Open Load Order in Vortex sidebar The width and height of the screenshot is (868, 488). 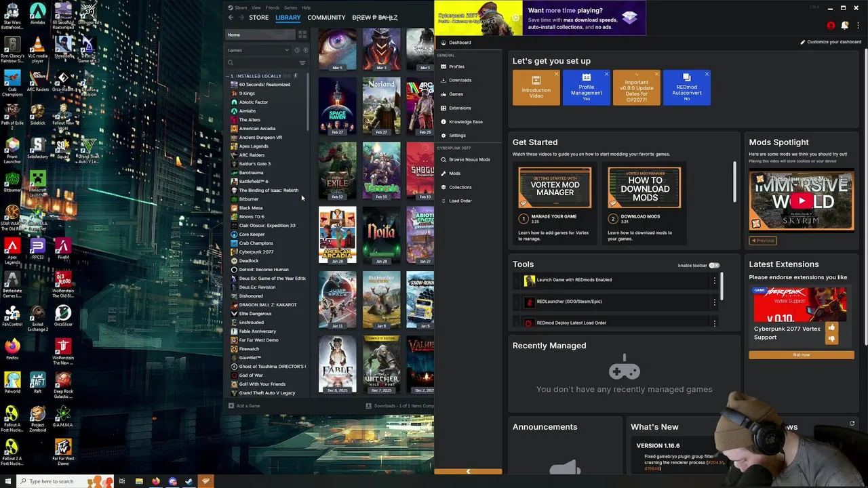pos(468,201)
